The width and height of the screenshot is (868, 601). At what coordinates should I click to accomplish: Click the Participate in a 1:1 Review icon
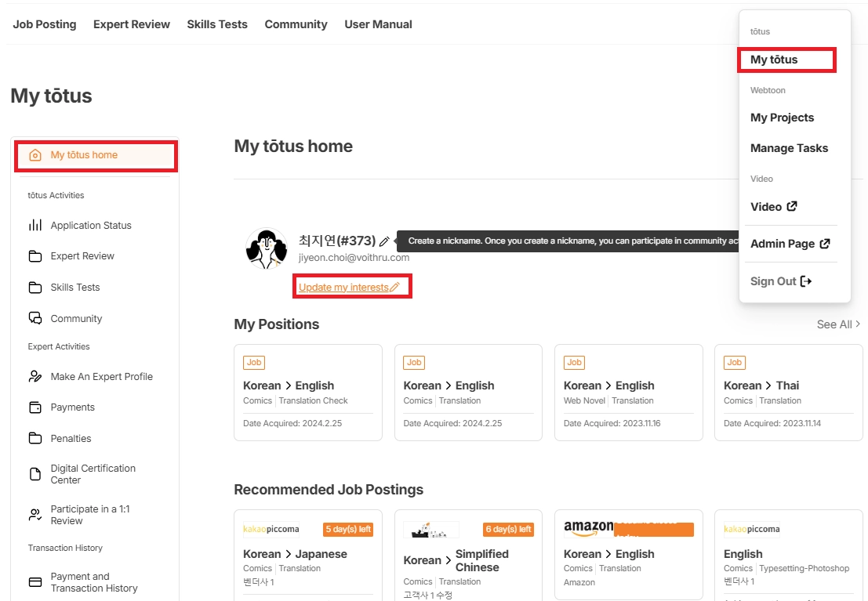click(35, 515)
